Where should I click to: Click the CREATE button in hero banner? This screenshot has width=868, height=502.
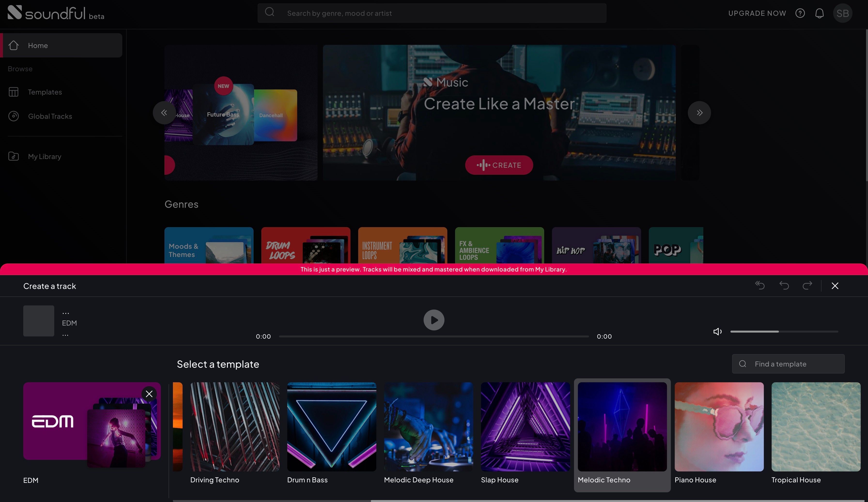pos(499,165)
